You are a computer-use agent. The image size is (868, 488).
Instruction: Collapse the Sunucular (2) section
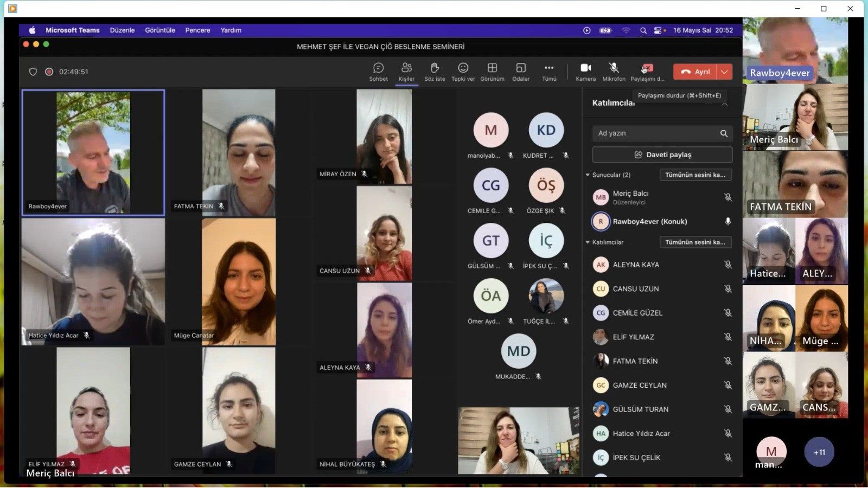(x=588, y=175)
